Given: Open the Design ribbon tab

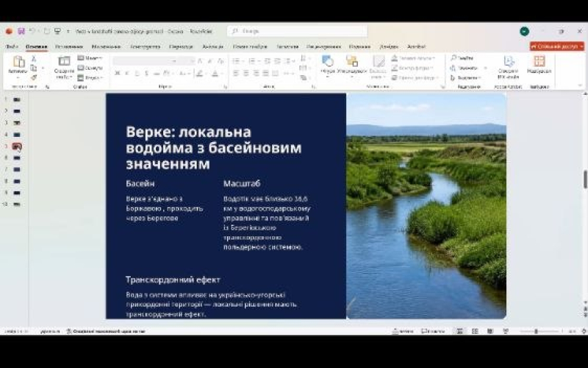Looking at the screenshot, I should pyautogui.click(x=145, y=46).
